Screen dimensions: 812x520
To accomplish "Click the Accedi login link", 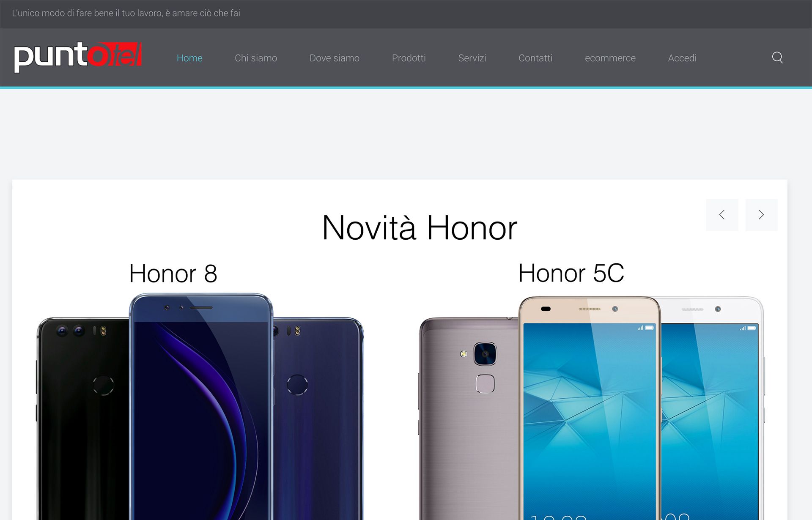I will tap(682, 58).
